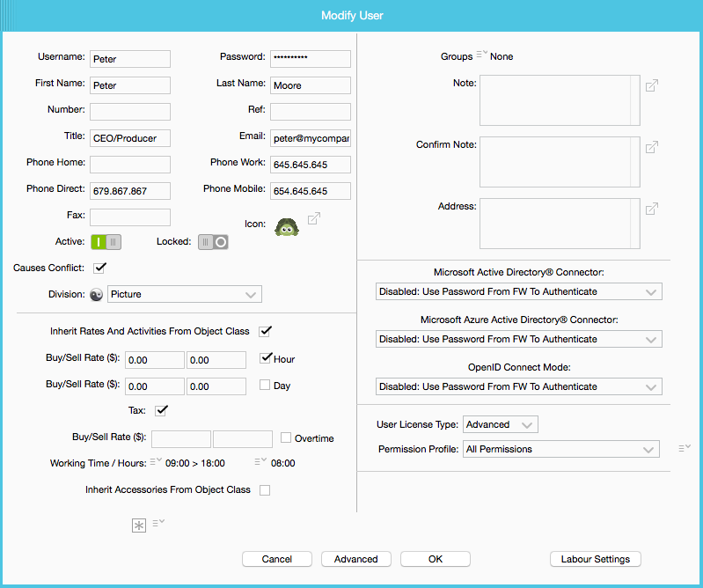
Task: Click the asterisk button at the bottom
Action: pos(139,526)
